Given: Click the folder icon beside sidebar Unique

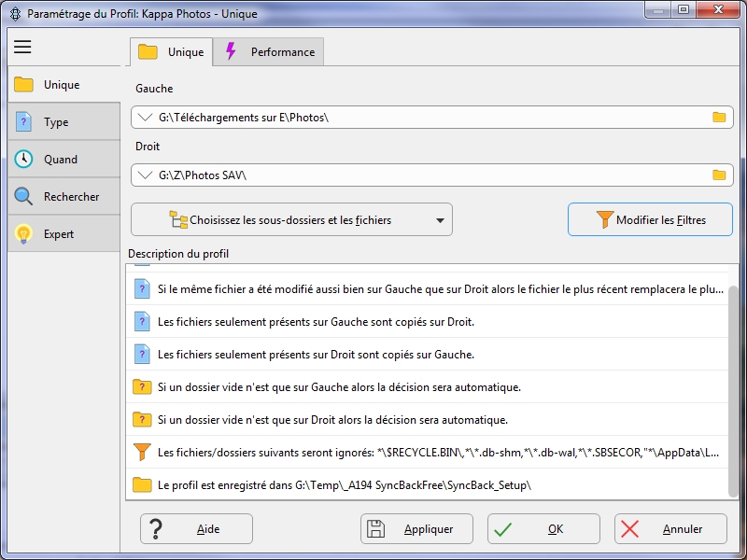Looking at the screenshot, I should click(23, 84).
